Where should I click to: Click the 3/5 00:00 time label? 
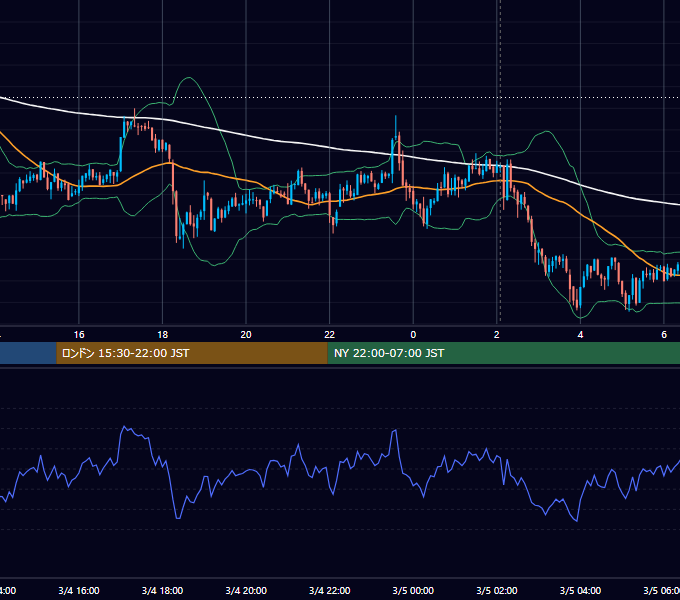click(x=413, y=591)
